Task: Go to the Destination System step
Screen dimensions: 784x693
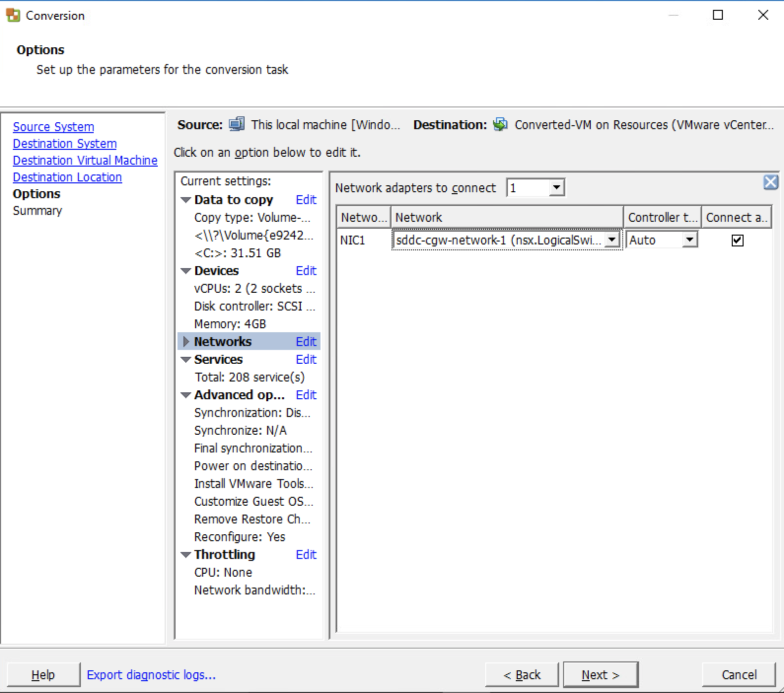Action: (x=65, y=143)
